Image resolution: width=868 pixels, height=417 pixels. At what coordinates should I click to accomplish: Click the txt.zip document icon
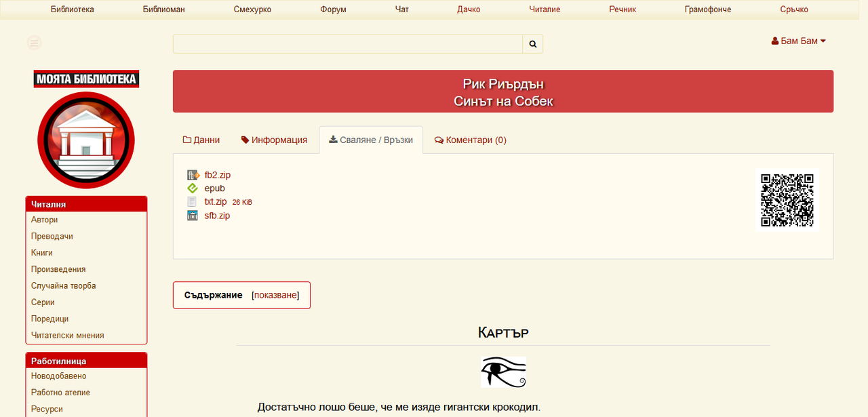(192, 202)
